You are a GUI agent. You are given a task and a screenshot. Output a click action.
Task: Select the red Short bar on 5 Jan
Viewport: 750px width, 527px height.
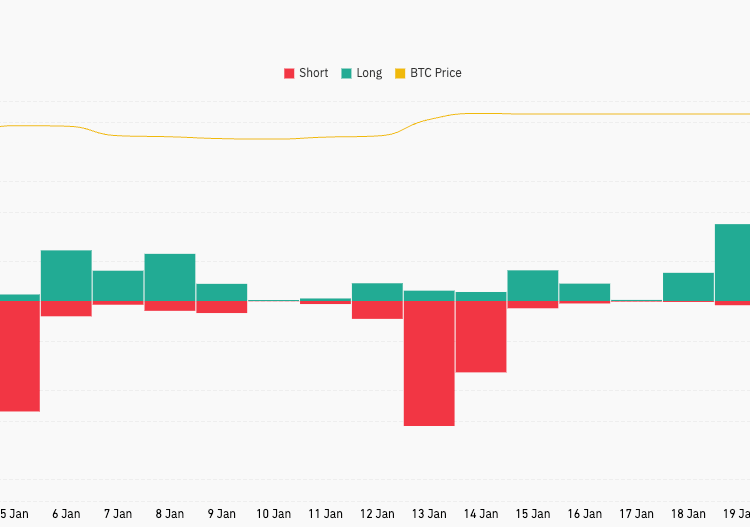point(19,355)
